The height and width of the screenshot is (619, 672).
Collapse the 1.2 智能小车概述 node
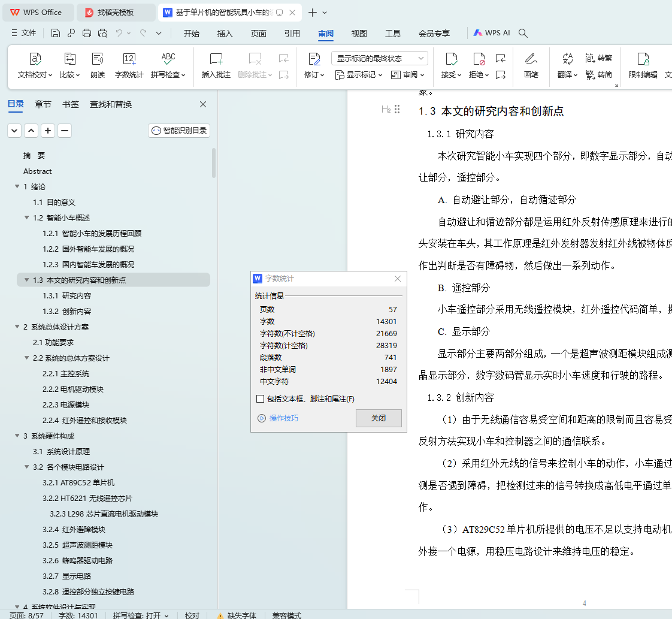pos(26,218)
